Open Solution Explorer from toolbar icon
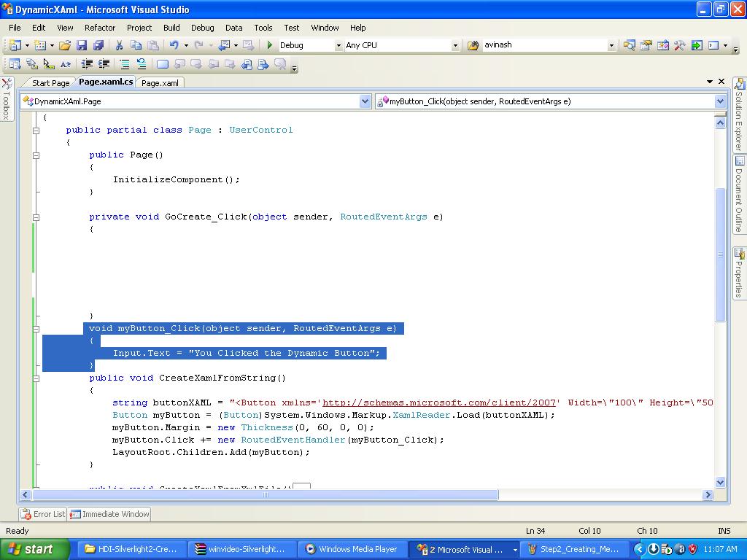This screenshot has height=560, width=747. (629, 45)
